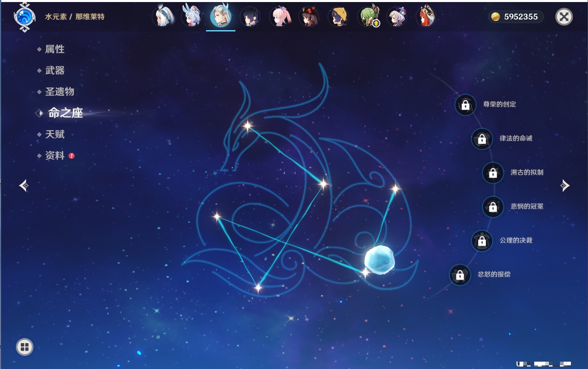Click the Mora balance 5952355

pos(521,17)
